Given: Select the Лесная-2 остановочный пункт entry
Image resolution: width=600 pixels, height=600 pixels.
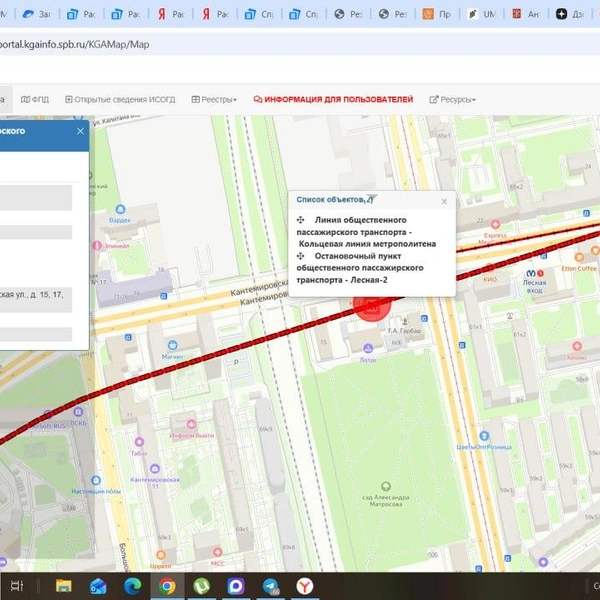Looking at the screenshot, I should pos(360,268).
